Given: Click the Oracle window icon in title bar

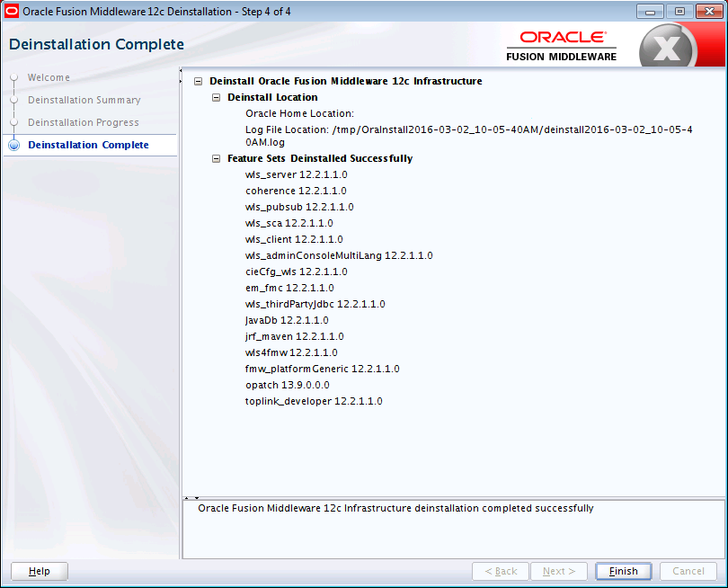Looking at the screenshot, I should tap(12, 11).
